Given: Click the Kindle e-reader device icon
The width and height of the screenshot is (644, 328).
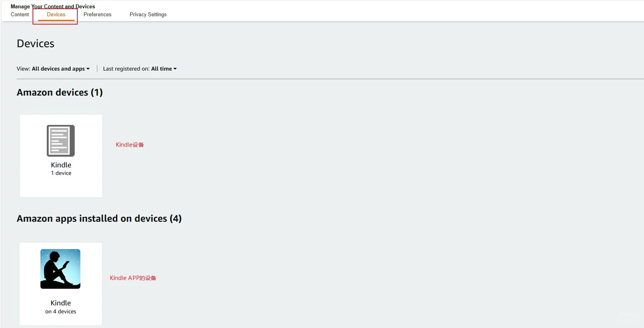Looking at the screenshot, I should (x=61, y=141).
